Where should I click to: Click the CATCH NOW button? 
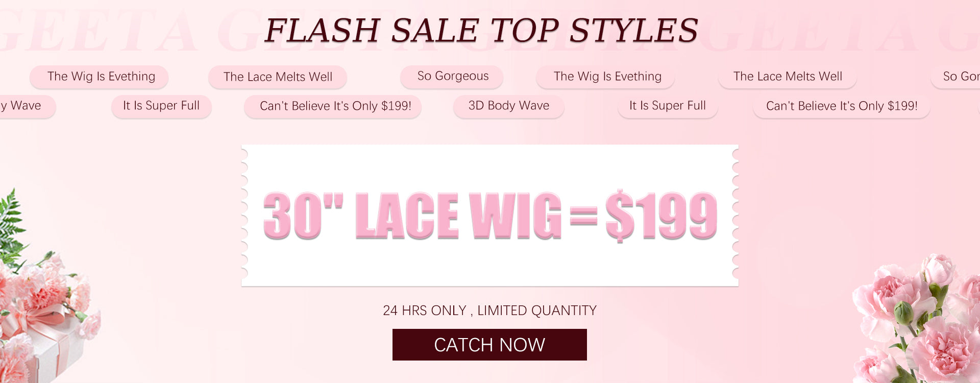(489, 345)
